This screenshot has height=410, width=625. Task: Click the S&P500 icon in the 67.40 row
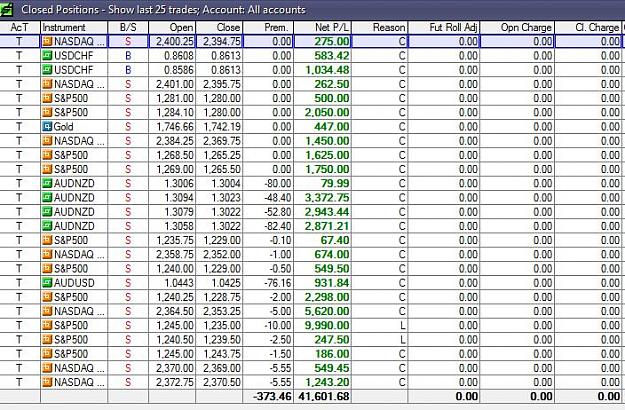pos(47,240)
